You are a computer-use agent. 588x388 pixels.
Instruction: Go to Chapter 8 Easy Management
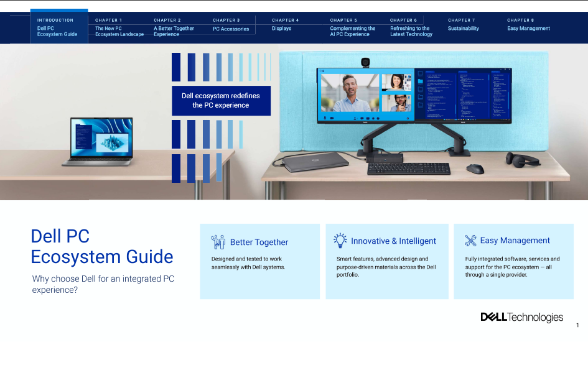(x=528, y=26)
